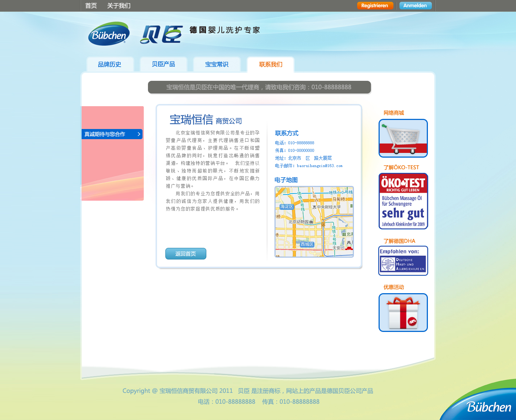Open the ÖKO-TEST sehr gut badge
The height and width of the screenshot is (420, 516).
pos(403,201)
